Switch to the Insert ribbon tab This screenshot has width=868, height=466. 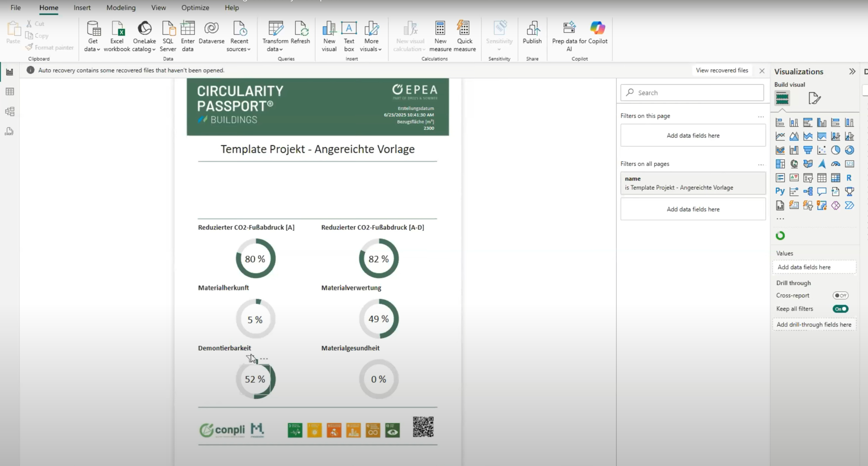82,7
